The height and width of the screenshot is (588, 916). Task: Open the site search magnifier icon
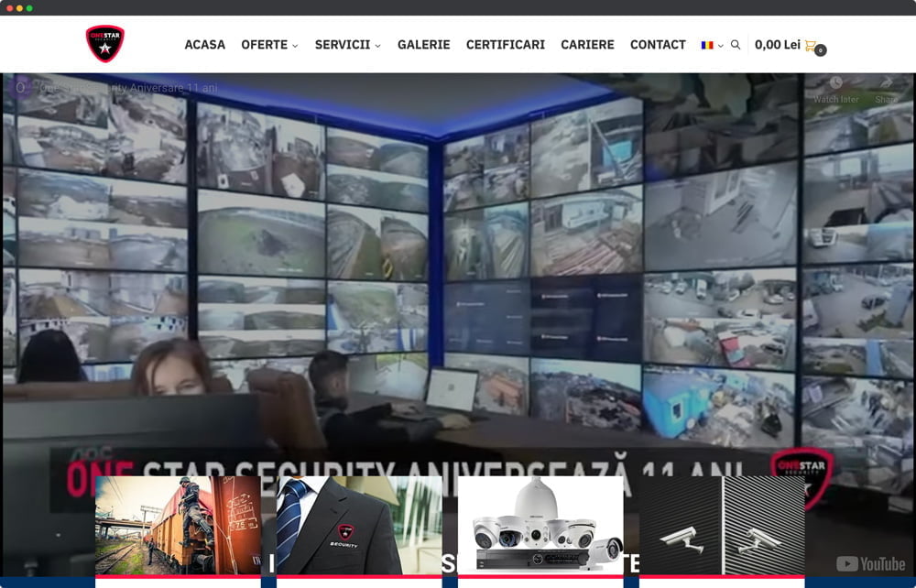click(736, 44)
